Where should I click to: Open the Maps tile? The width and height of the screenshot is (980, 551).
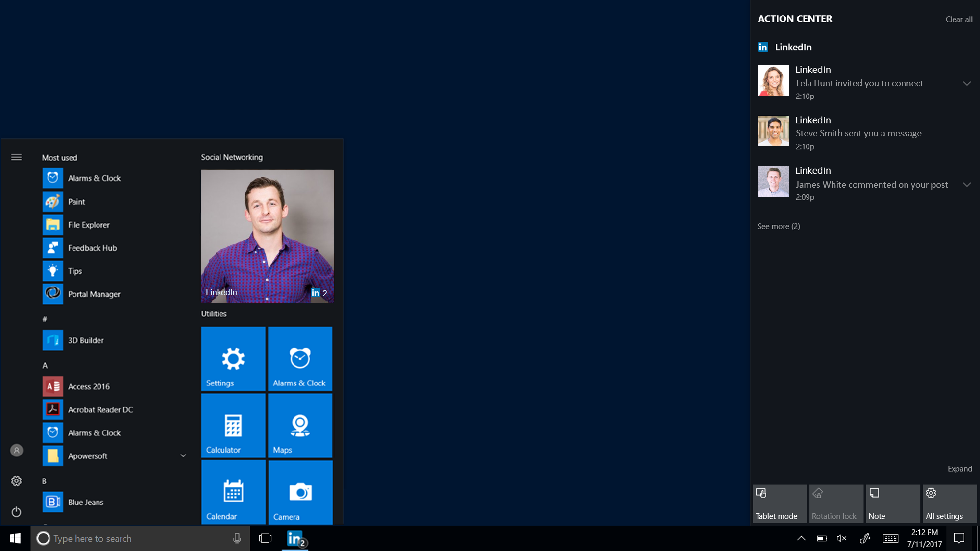pyautogui.click(x=300, y=425)
